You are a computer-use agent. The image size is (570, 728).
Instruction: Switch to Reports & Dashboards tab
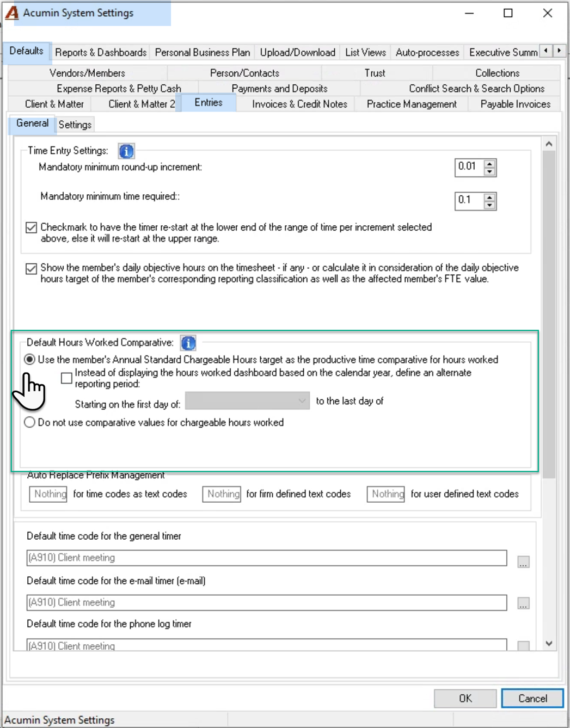(101, 52)
